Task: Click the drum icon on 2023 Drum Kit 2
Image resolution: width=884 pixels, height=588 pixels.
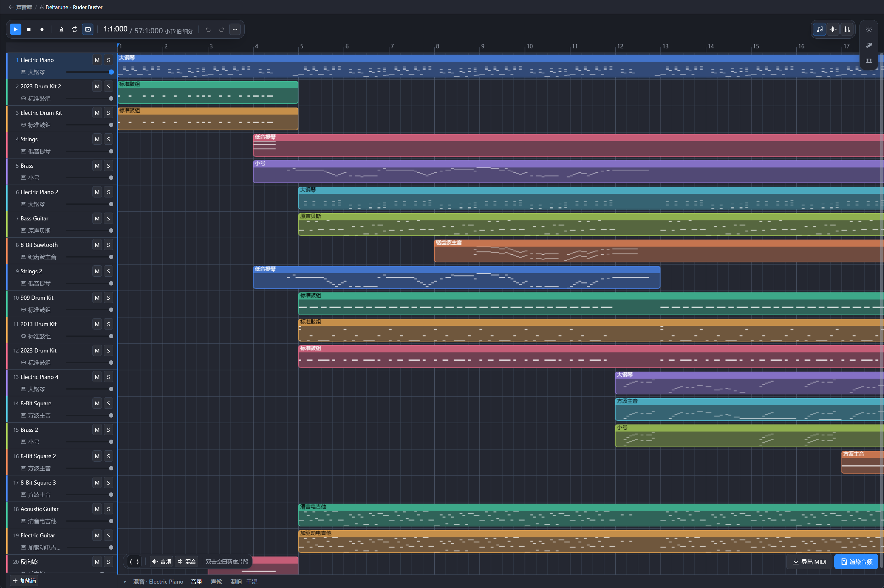Action: (x=23, y=99)
